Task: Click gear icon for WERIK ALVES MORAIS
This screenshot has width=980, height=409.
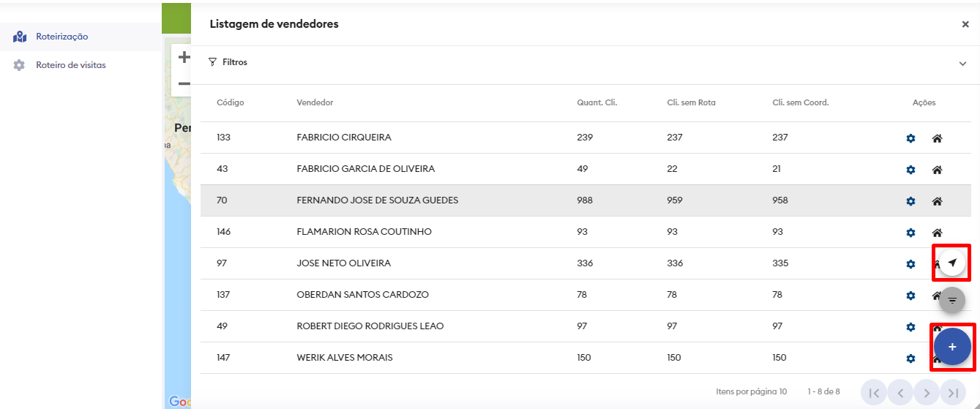Action: (910, 359)
